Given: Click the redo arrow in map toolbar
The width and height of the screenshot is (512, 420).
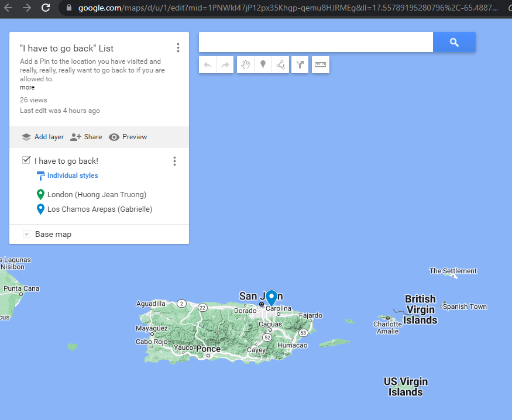Looking at the screenshot, I should (x=225, y=65).
